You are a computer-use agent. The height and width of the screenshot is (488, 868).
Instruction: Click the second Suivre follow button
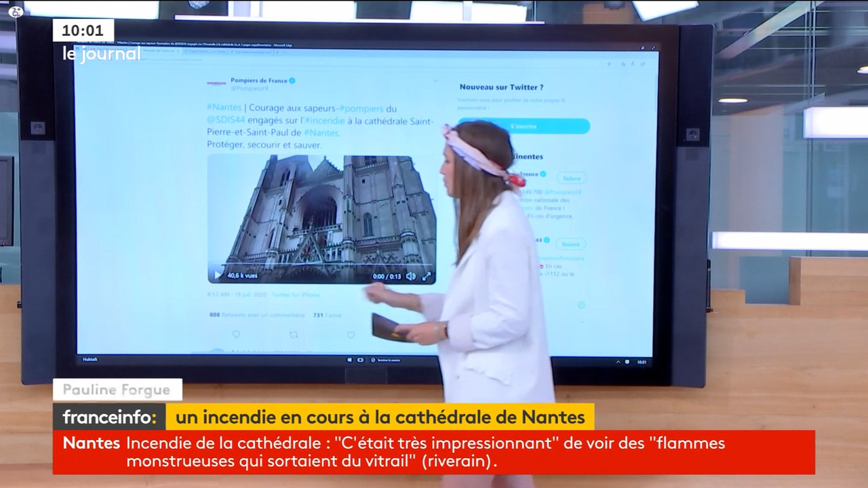pos(571,244)
